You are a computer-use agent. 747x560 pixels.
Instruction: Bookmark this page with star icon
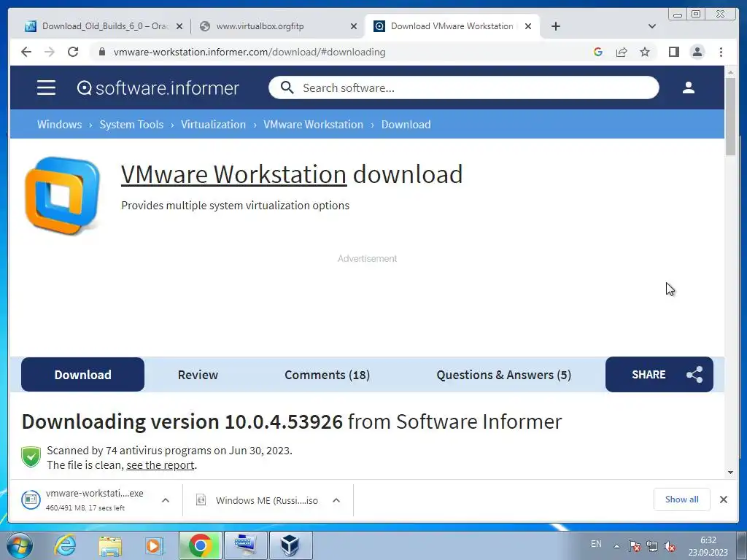(645, 52)
